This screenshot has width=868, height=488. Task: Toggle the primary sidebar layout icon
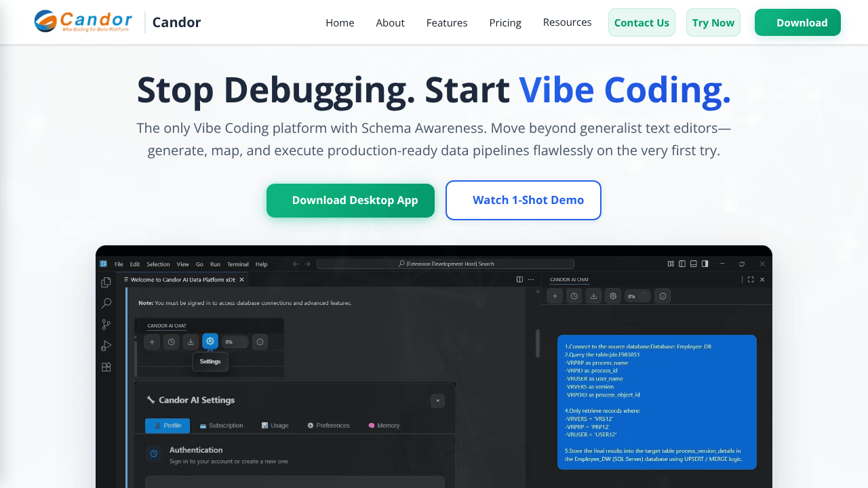click(682, 264)
